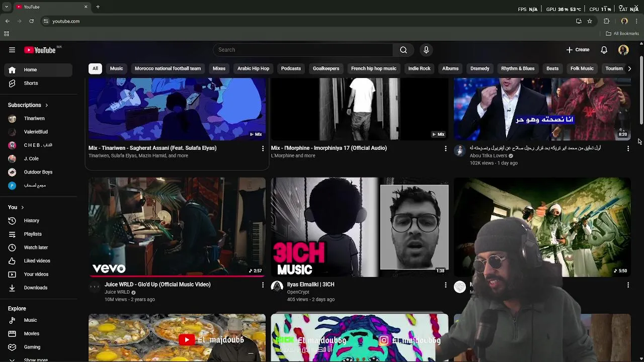Open Chrome three-dot menu
The width and height of the screenshot is (644, 362).
coord(636,21)
